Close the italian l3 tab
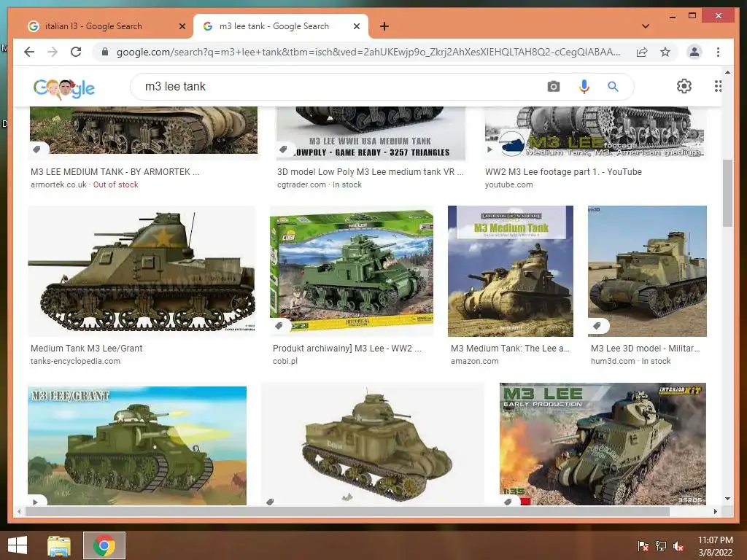The height and width of the screenshot is (560, 747). (x=182, y=27)
